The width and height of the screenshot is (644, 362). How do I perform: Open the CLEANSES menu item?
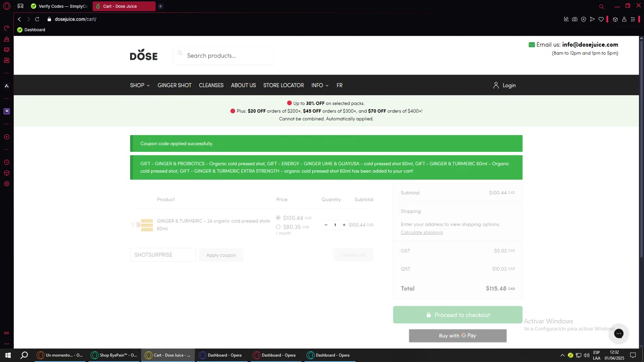(x=211, y=85)
